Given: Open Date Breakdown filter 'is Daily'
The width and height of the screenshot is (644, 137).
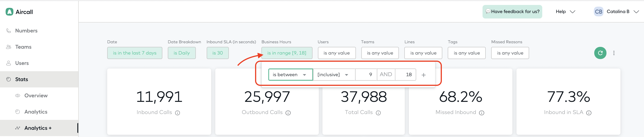Looking at the screenshot, I should (x=182, y=53).
